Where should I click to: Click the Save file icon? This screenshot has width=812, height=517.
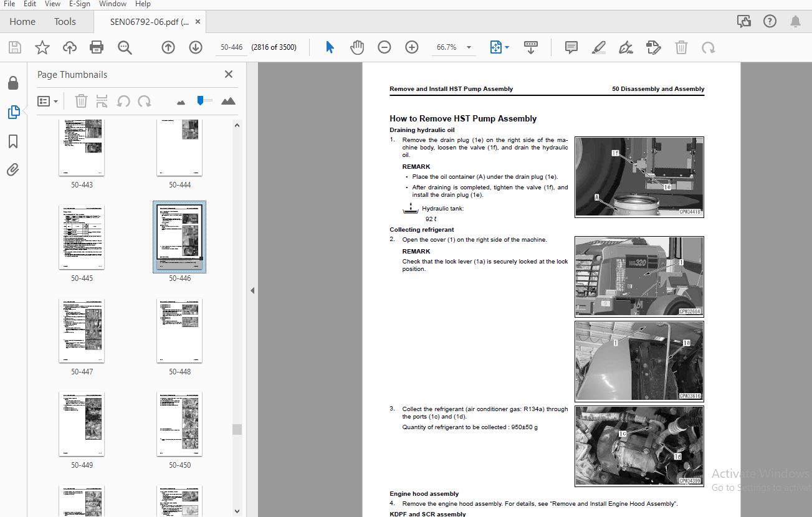point(15,47)
